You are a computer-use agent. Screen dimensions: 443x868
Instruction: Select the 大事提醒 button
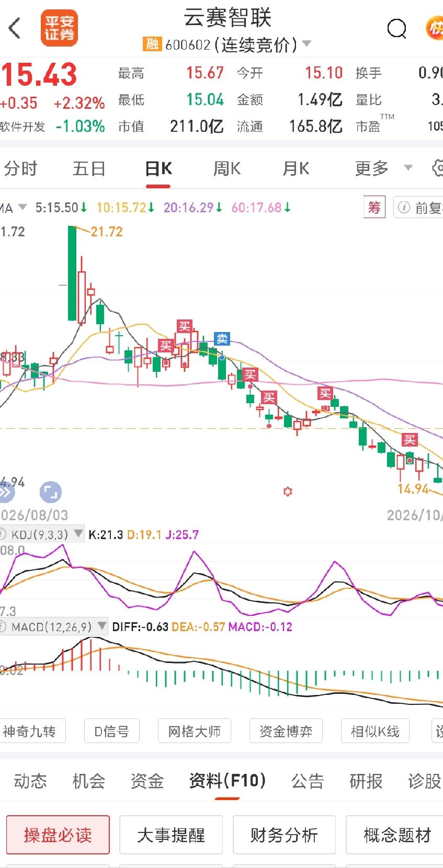(x=171, y=835)
